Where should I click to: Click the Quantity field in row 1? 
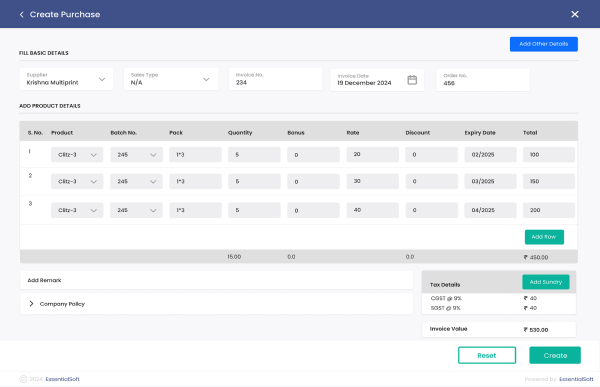click(254, 155)
